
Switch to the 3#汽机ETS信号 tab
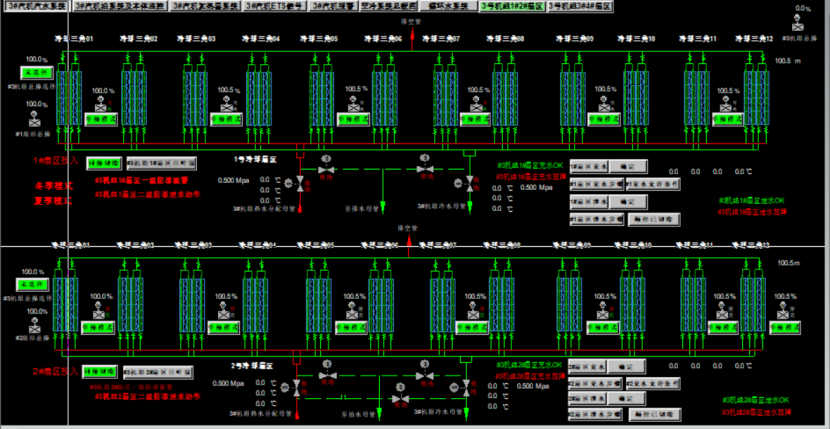pyautogui.click(x=275, y=6)
